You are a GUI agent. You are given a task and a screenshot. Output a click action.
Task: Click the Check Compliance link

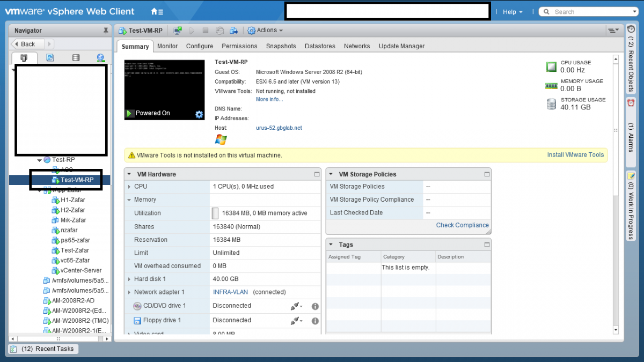[x=463, y=225]
